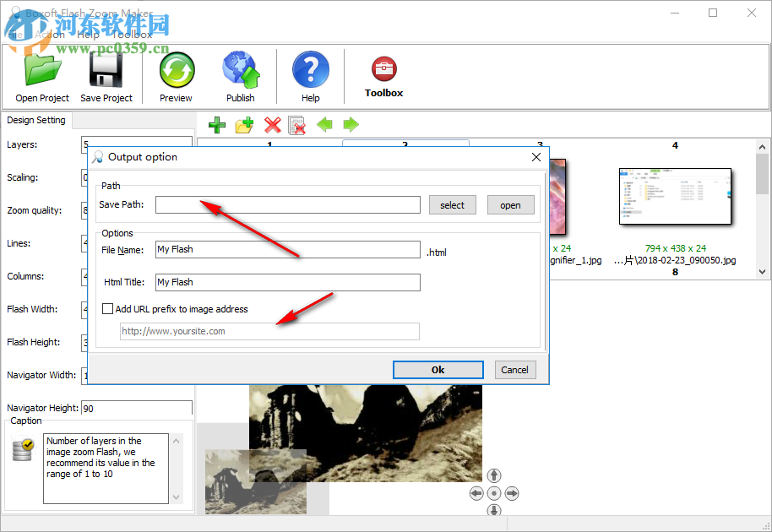Enable Add URL prefix to image address

click(x=107, y=308)
